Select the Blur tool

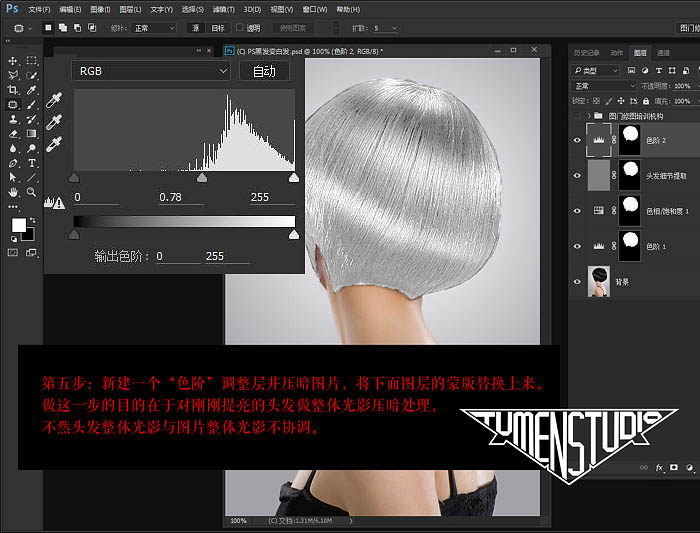[13, 148]
